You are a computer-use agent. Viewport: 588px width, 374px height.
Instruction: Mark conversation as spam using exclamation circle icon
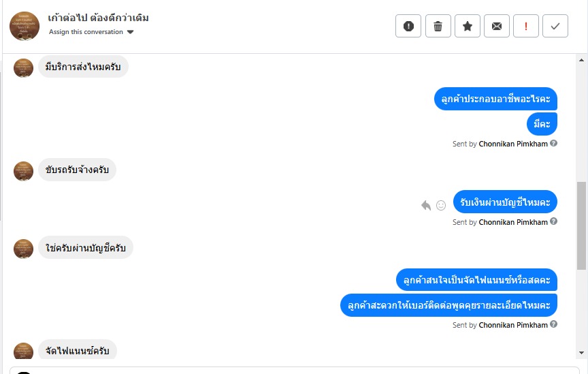408,26
